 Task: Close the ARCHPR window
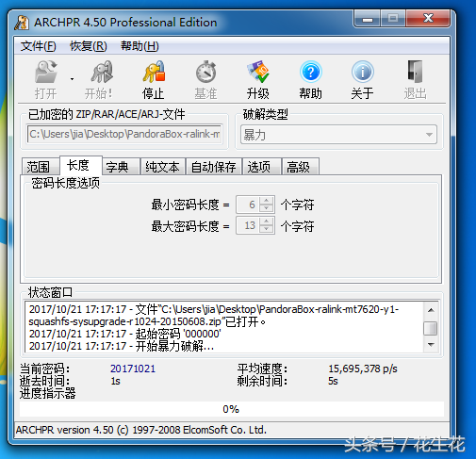coord(428,19)
